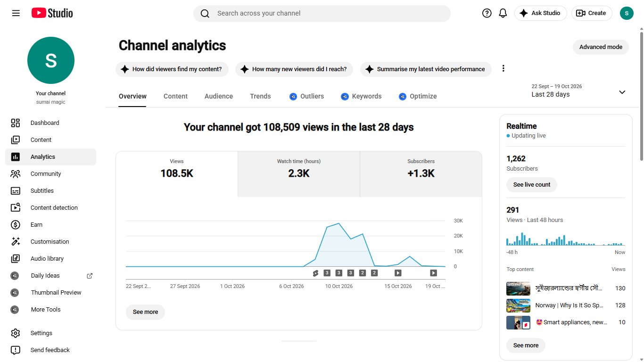This screenshot has height=362, width=644.
Task: Open Subtitles in the sidebar
Action: [x=50, y=191]
